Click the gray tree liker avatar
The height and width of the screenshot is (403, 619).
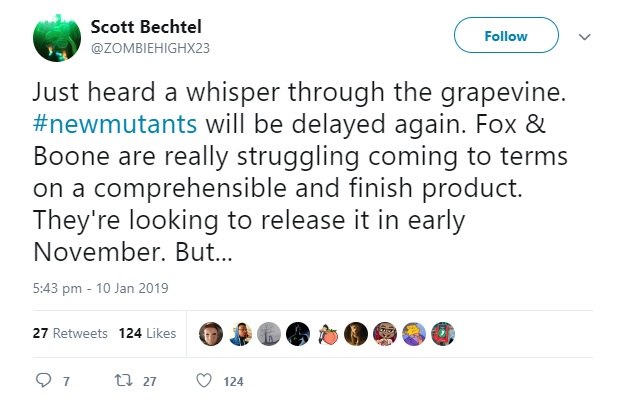tap(268, 333)
